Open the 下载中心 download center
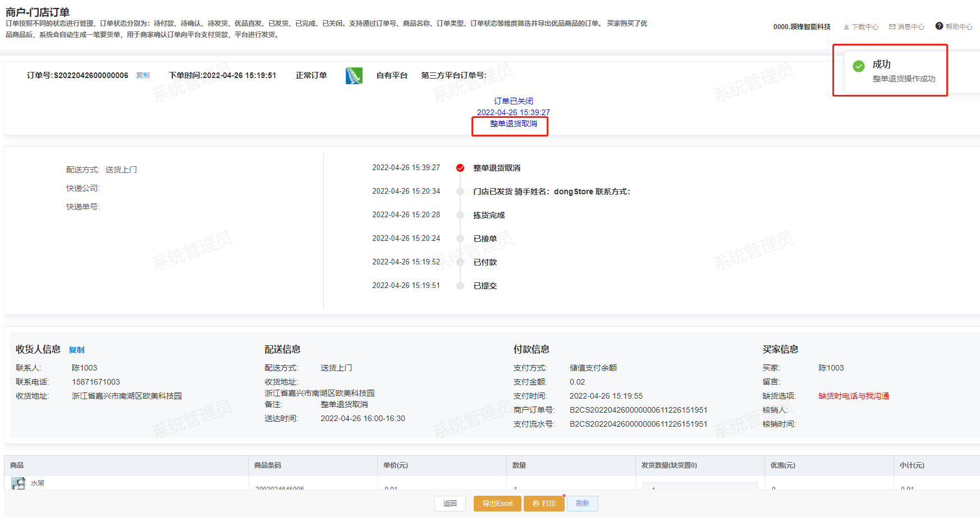This screenshot has height=521, width=980. pos(861,27)
